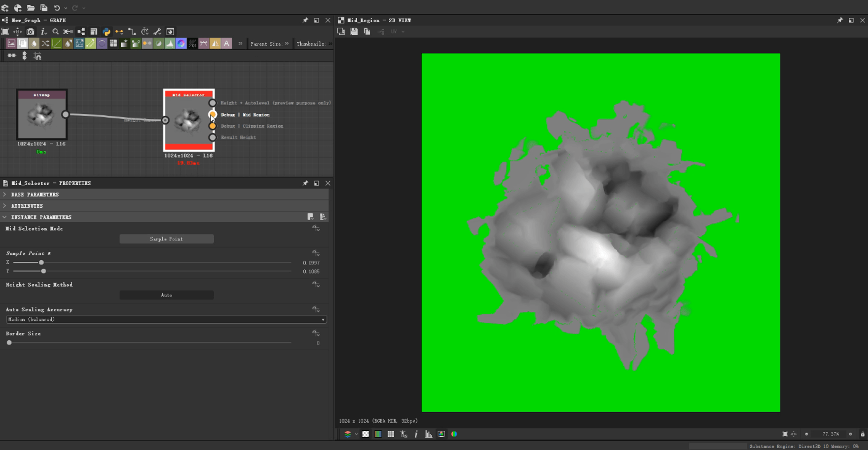Screen dimensions: 868x450
Task: Expand Parent Size toolbar overflow
Action: tap(287, 44)
